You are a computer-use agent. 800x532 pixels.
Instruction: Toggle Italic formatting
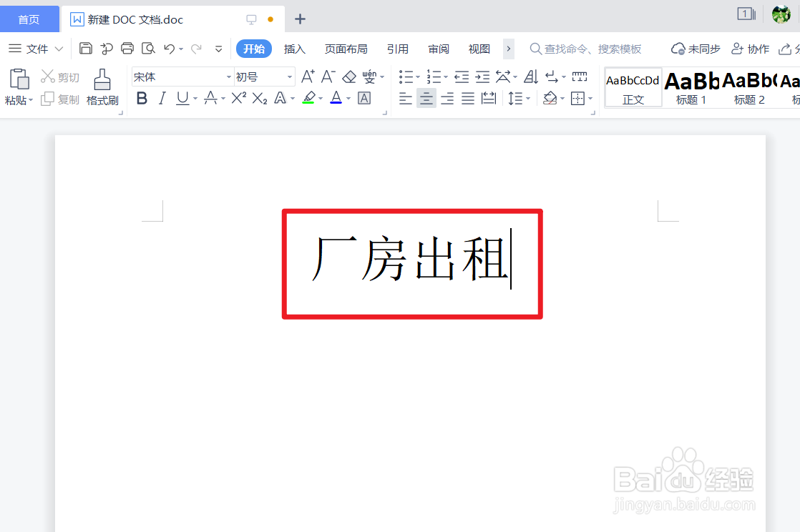(x=162, y=98)
